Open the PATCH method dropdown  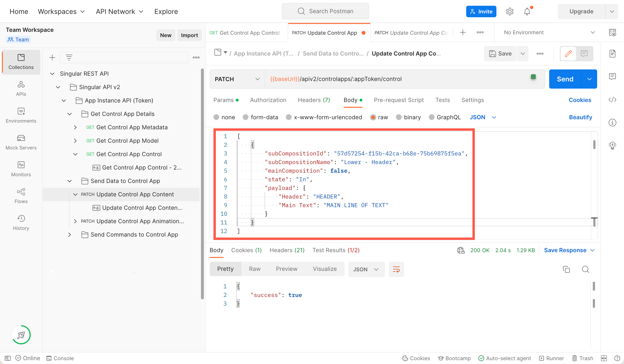pos(237,79)
